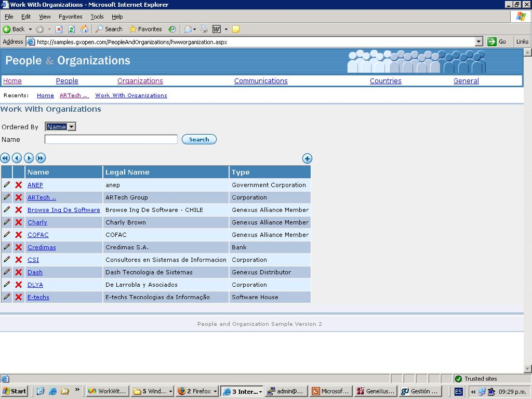
Task: Edit the Credimas organization row
Action: pos(7,247)
